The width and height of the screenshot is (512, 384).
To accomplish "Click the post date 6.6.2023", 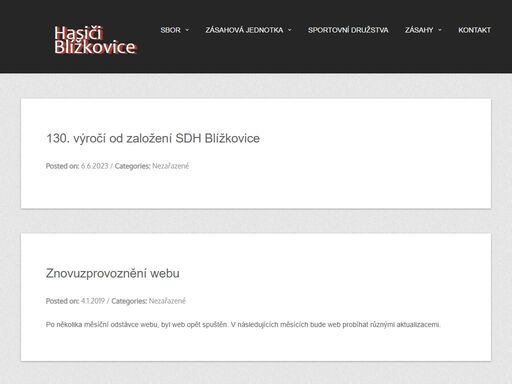I will click(x=95, y=166).
